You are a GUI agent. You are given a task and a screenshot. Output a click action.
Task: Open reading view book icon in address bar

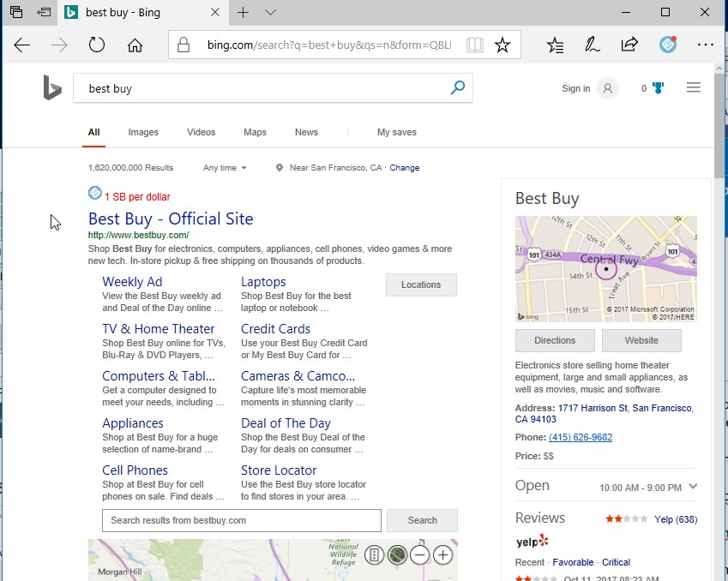475,45
